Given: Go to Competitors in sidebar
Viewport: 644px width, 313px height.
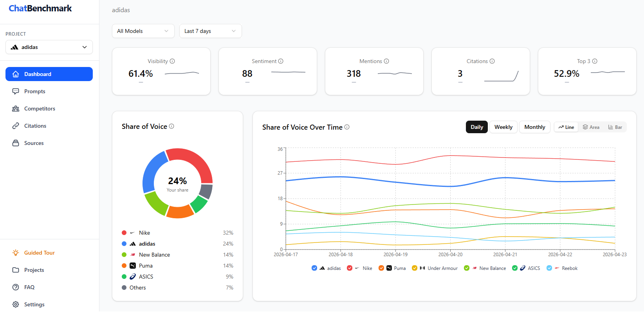Looking at the screenshot, I should tap(49, 109).
